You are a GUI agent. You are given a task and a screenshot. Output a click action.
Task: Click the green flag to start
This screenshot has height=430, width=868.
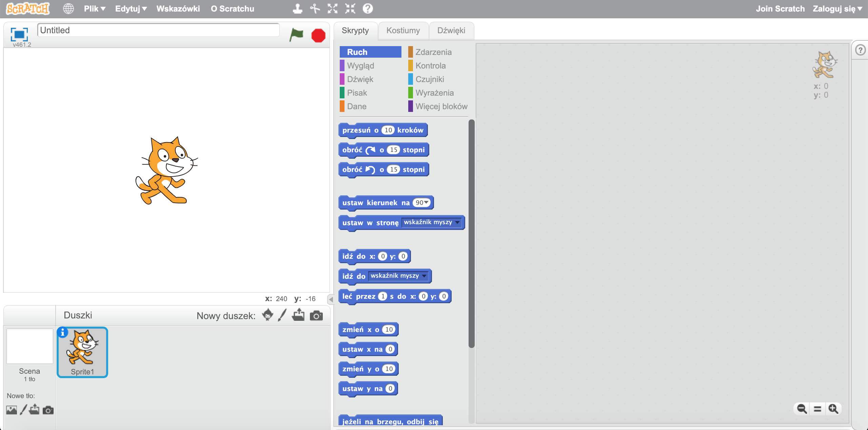(296, 35)
